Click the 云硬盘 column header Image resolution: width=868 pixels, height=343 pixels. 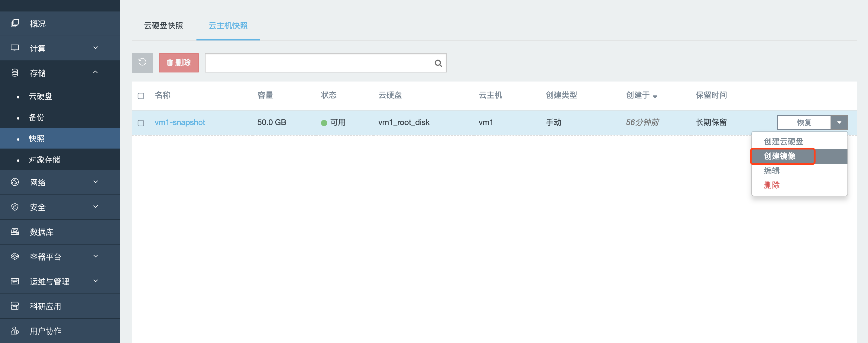390,95
